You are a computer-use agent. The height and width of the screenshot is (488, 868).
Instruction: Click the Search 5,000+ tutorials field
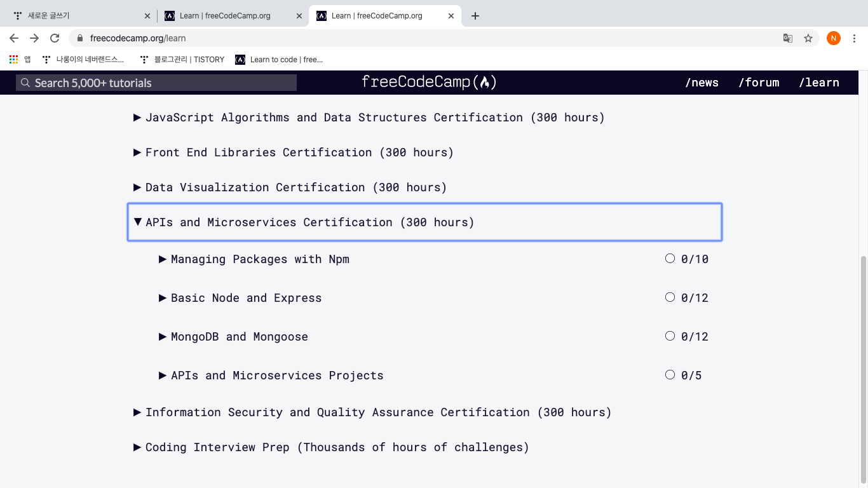coord(156,83)
